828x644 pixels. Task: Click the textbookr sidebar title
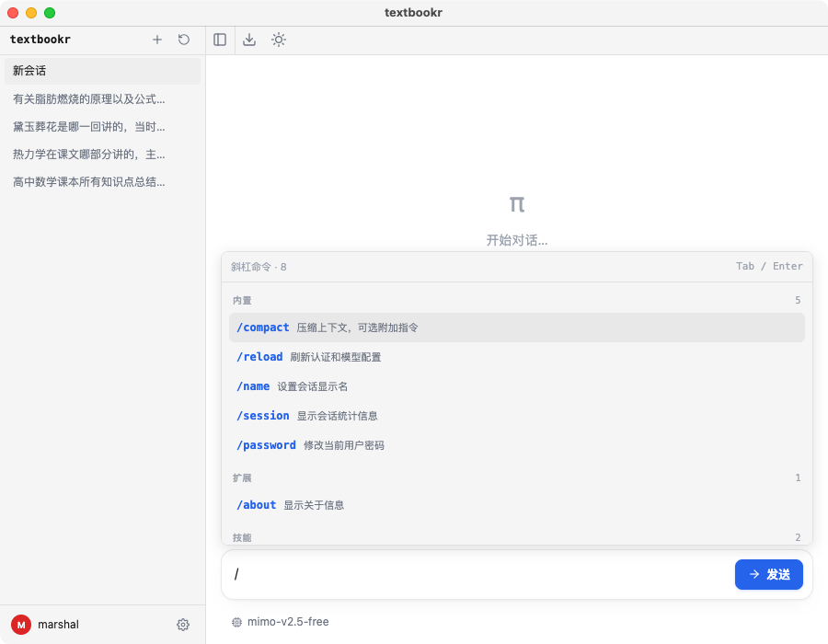click(40, 40)
